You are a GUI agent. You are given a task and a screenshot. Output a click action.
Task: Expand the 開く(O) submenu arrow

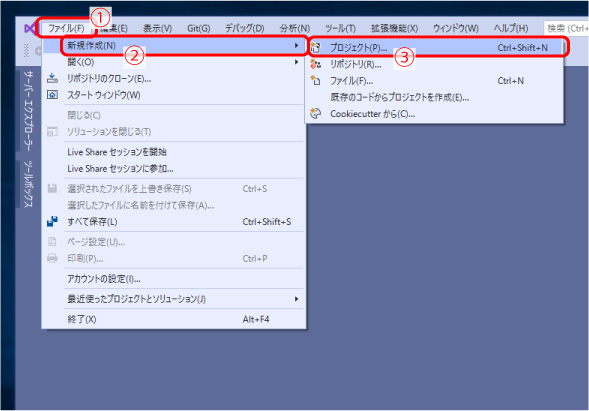(x=296, y=62)
